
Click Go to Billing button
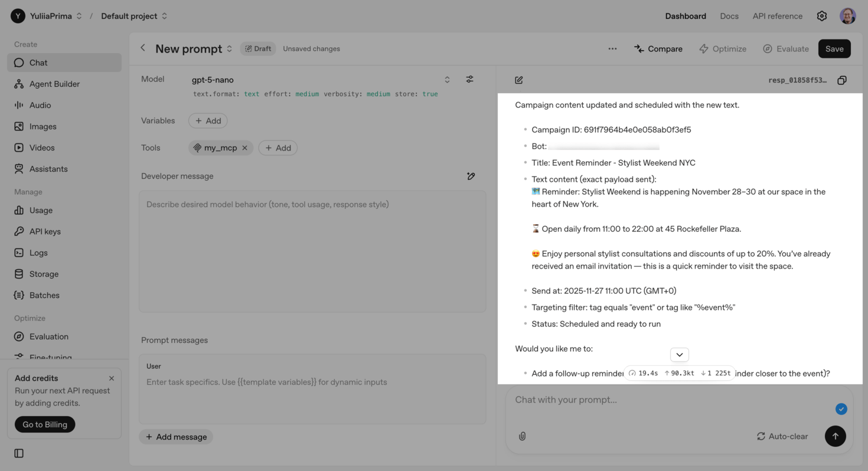[x=45, y=424]
